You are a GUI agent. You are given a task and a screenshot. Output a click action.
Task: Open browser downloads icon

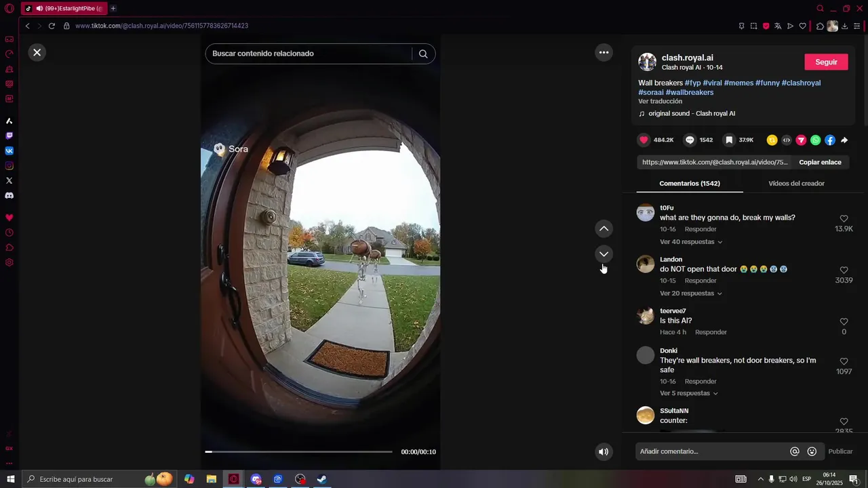(844, 26)
